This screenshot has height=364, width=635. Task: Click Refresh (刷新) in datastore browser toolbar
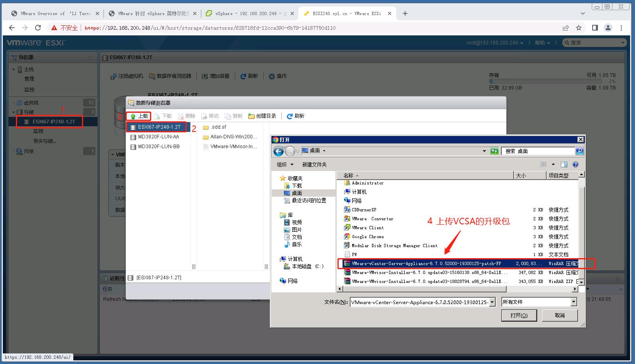295,116
